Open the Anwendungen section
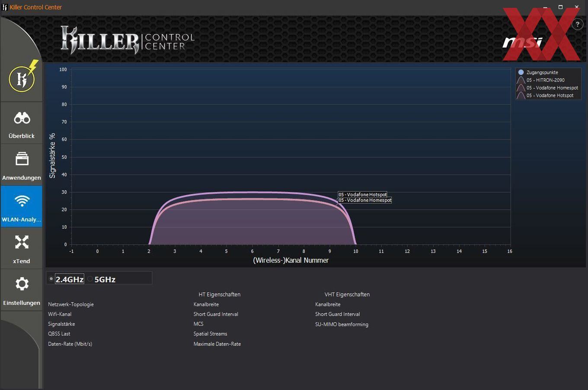 coord(22,165)
